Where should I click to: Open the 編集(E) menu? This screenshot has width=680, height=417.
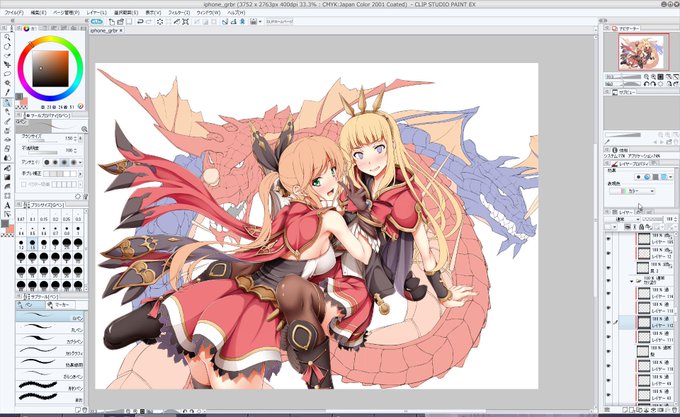click(x=38, y=13)
